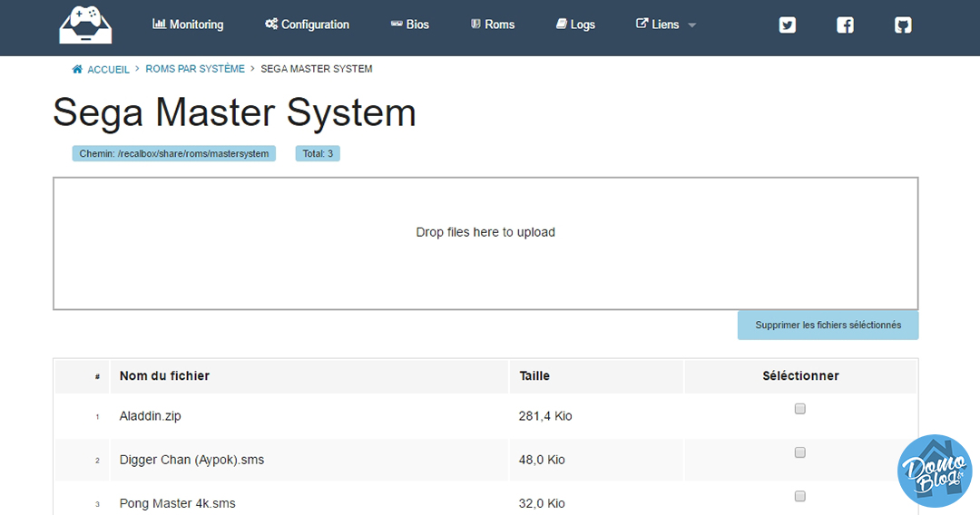Click the home icon in breadcrumb
Viewport: 980px width, 515px height.
pos(77,69)
